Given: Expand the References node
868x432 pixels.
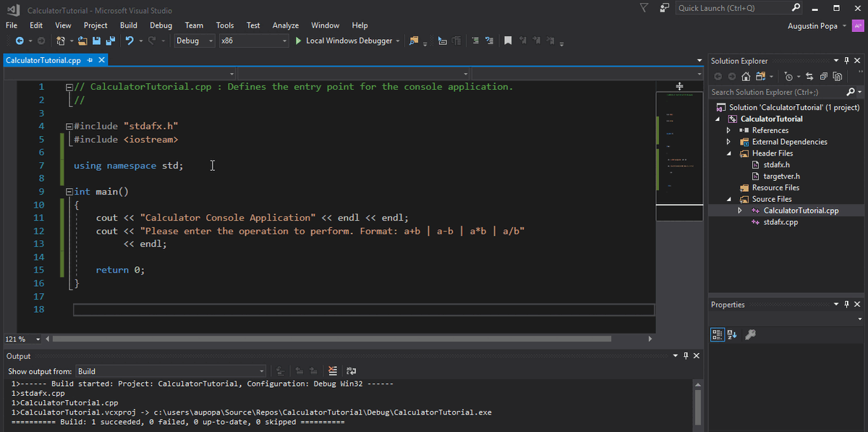Looking at the screenshot, I should pyautogui.click(x=728, y=130).
